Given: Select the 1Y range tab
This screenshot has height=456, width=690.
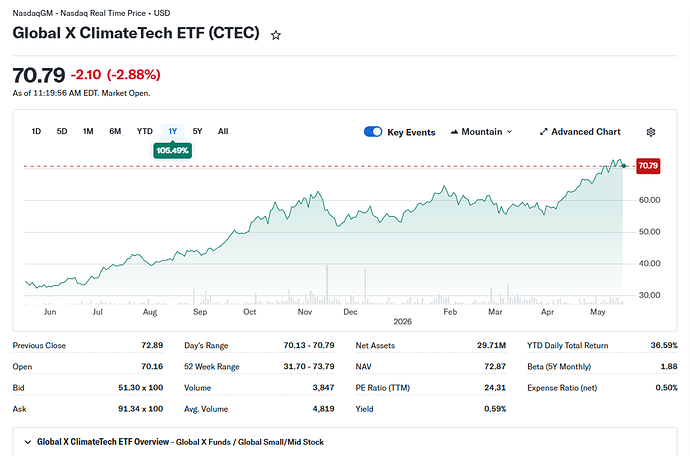Looking at the screenshot, I should point(172,131).
